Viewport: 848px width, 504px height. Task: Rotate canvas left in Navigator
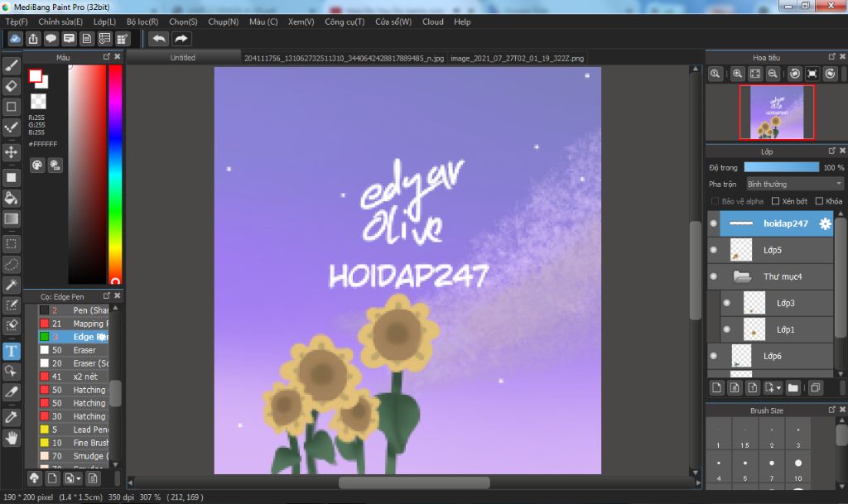(794, 74)
